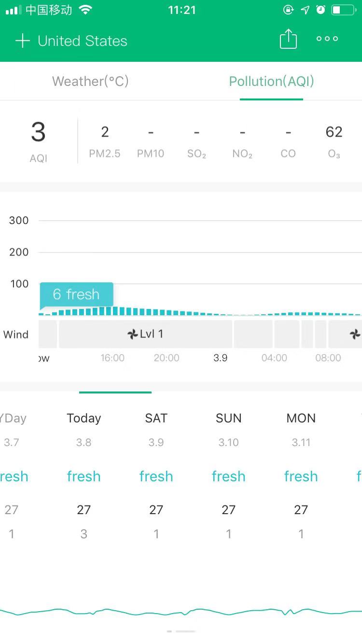Viewport: 362px width, 644px height.
Task: Tap the 3.9 date marker on timeline
Action: click(x=221, y=358)
